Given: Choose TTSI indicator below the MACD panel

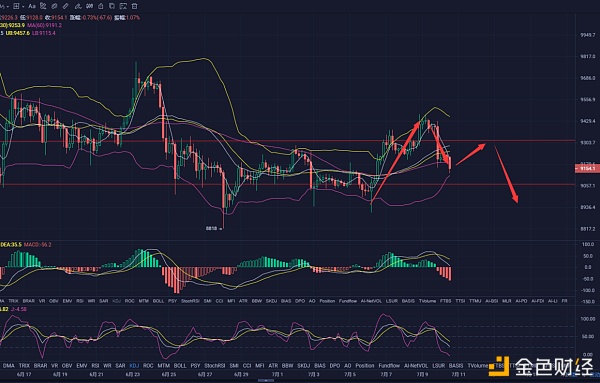Looking at the screenshot, I should coord(460,301).
